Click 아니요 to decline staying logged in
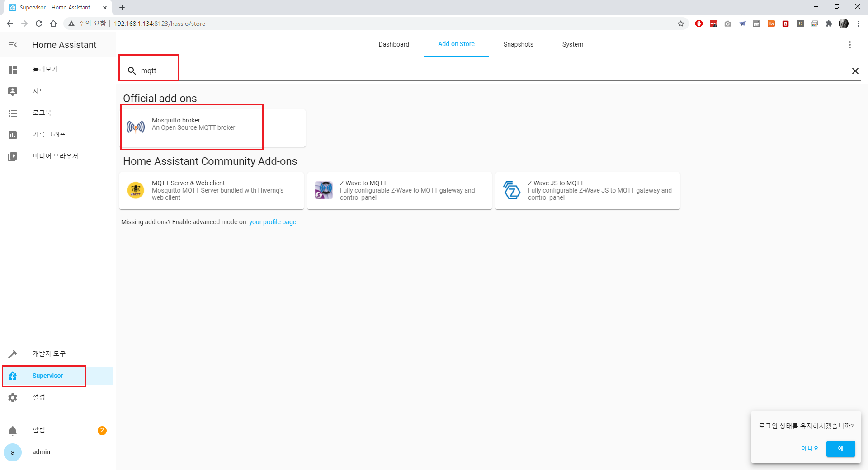 [x=810, y=448]
